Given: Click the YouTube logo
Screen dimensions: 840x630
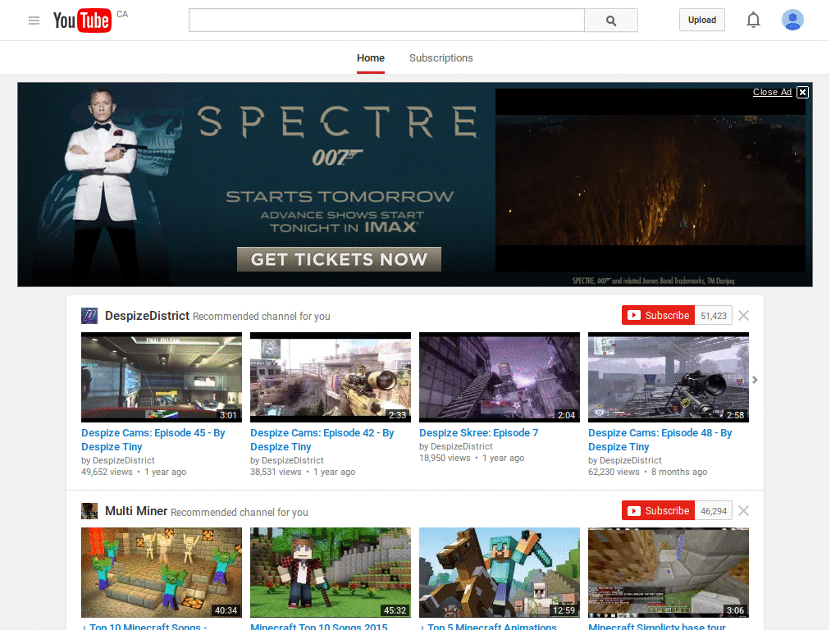Looking at the screenshot, I should [83, 21].
